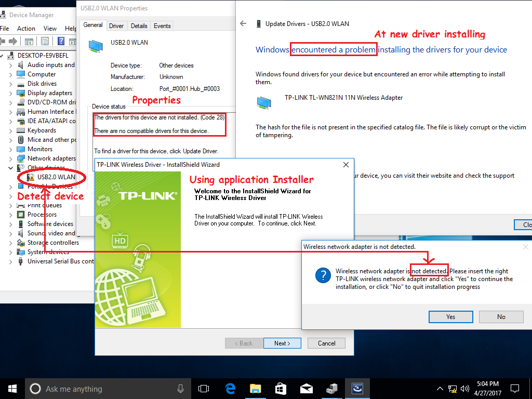Click Next in the InstallShield Wizard
Image resolution: width=532 pixels, height=399 pixels.
282,343
